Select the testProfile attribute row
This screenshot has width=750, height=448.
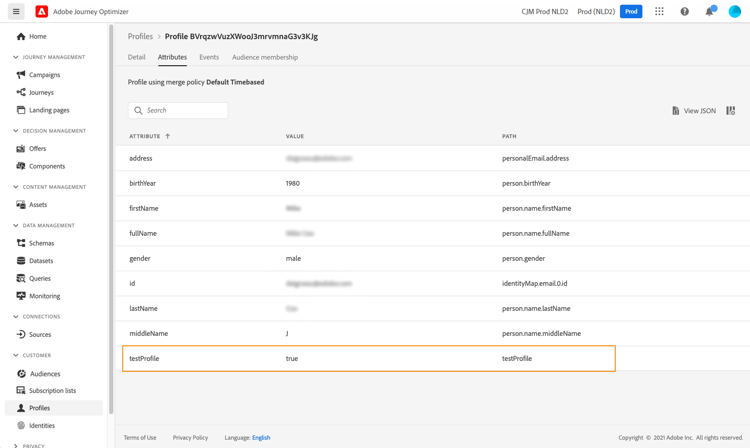point(368,358)
